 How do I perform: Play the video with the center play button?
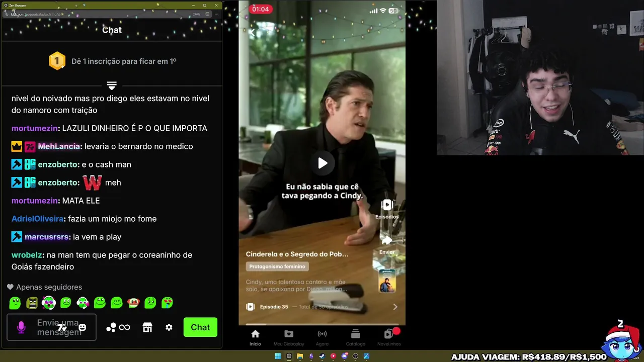[323, 163]
